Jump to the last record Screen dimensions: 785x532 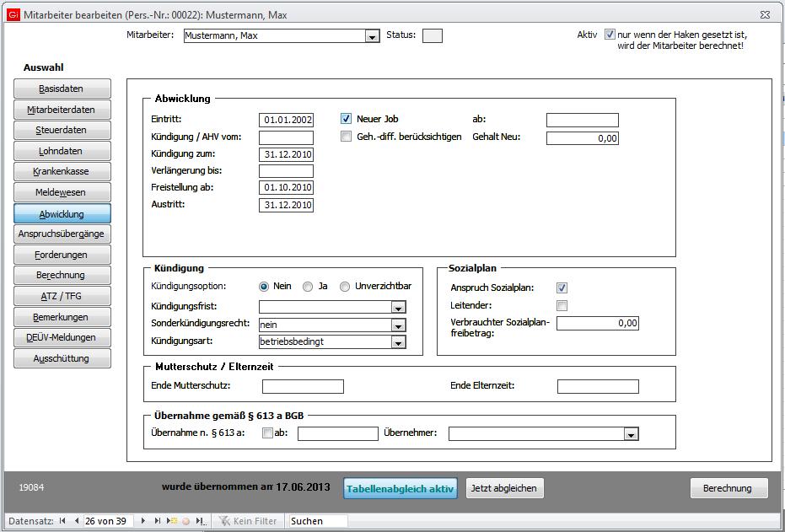coord(158,521)
